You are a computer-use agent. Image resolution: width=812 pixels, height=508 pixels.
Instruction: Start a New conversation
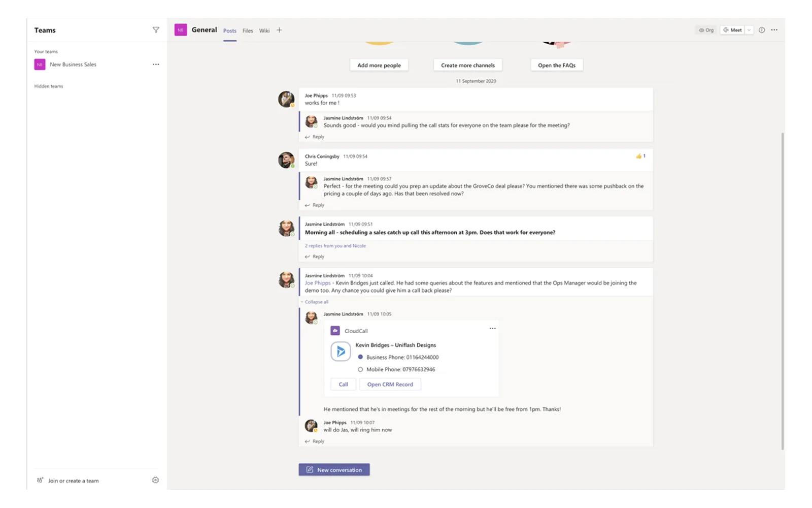coord(334,470)
